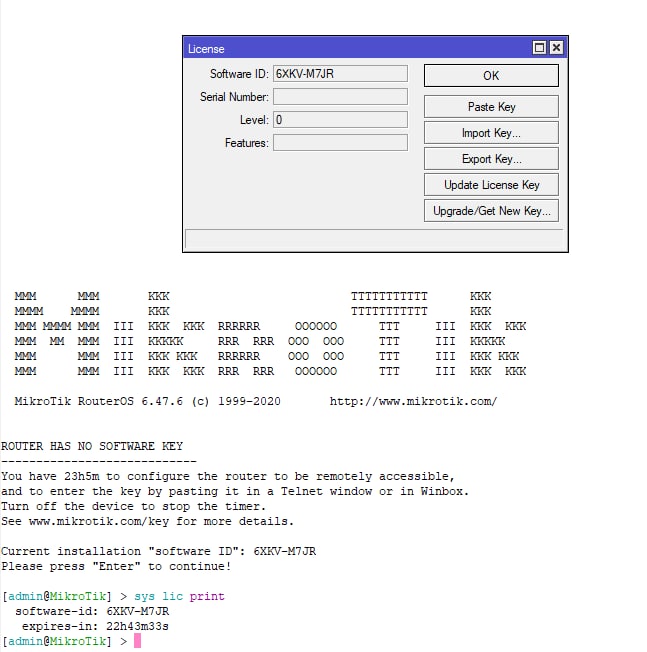647x652 pixels.
Task: Click the Level field showing 0
Action: pyautogui.click(x=340, y=120)
